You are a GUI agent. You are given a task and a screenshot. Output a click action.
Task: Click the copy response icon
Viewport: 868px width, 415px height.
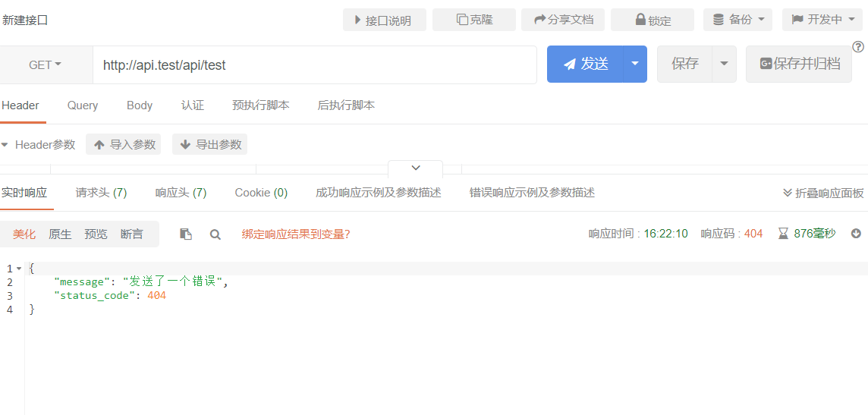tap(186, 234)
